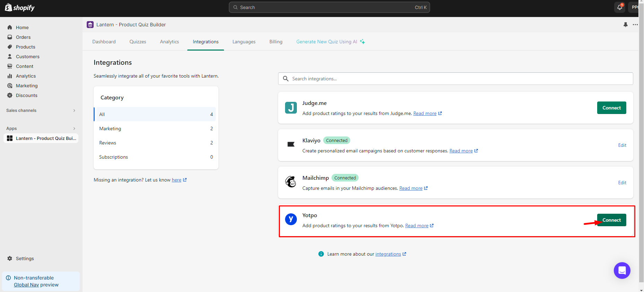Expand the Sales channels section

tap(74, 110)
